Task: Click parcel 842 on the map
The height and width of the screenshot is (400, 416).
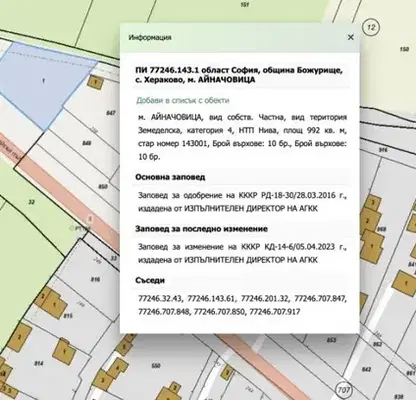Action: tap(366, 369)
